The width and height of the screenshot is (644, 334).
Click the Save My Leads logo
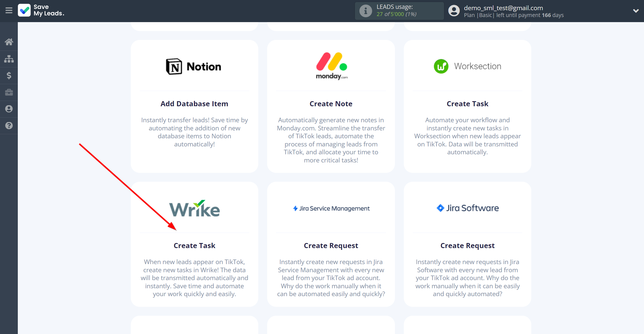(41, 10)
